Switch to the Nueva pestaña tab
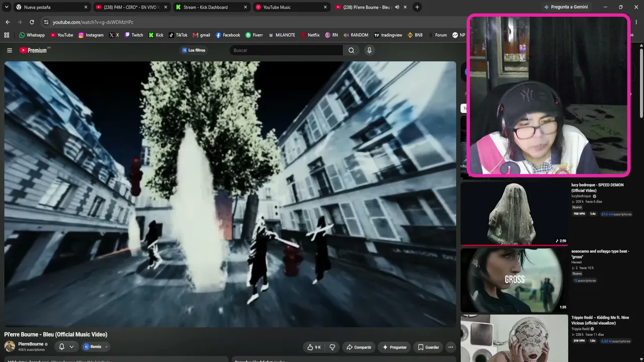 click(x=52, y=7)
